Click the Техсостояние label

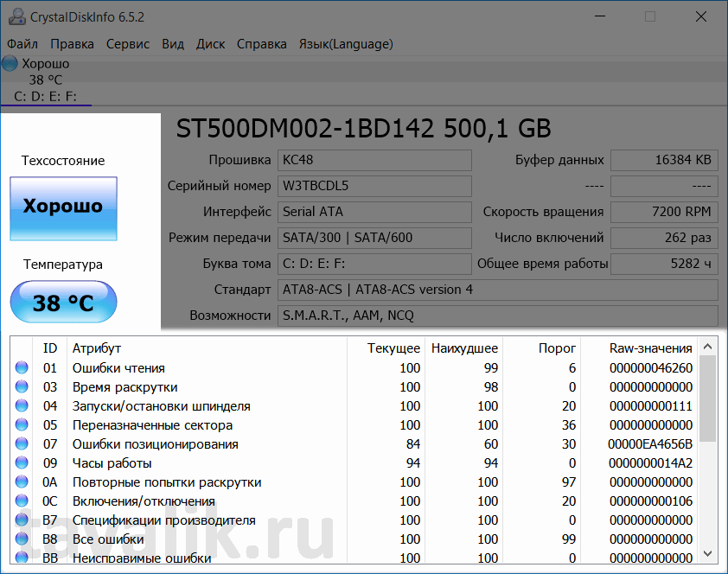[x=63, y=161]
